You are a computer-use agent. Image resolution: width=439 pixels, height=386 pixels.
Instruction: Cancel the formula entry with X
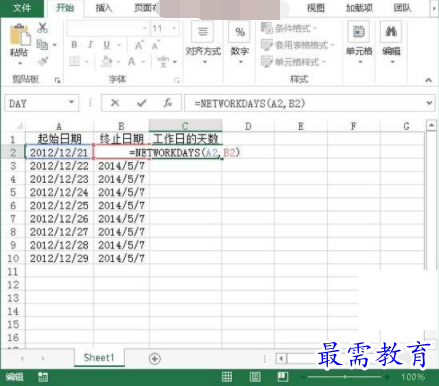click(115, 103)
